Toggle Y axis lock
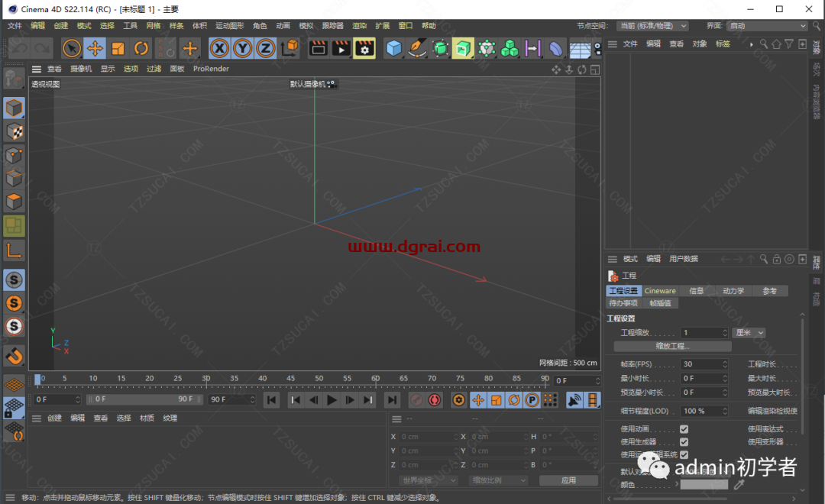Image resolution: width=825 pixels, height=504 pixels. pyautogui.click(x=243, y=48)
